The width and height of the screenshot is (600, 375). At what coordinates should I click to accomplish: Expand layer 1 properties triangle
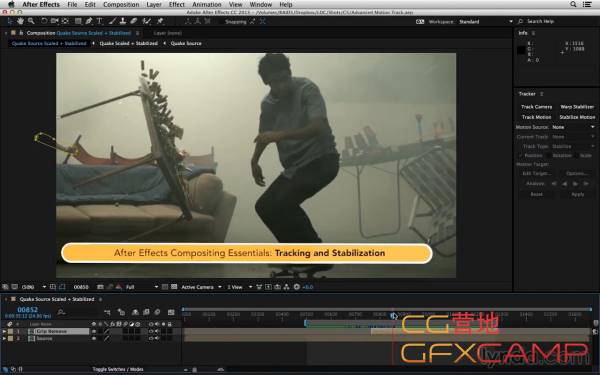[x=5, y=331]
